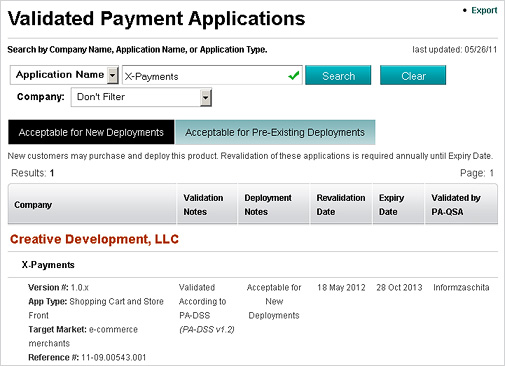The width and height of the screenshot is (505, 366).
Task: Open the Company Don't Filter dropdown
Action: pos(141,97)
